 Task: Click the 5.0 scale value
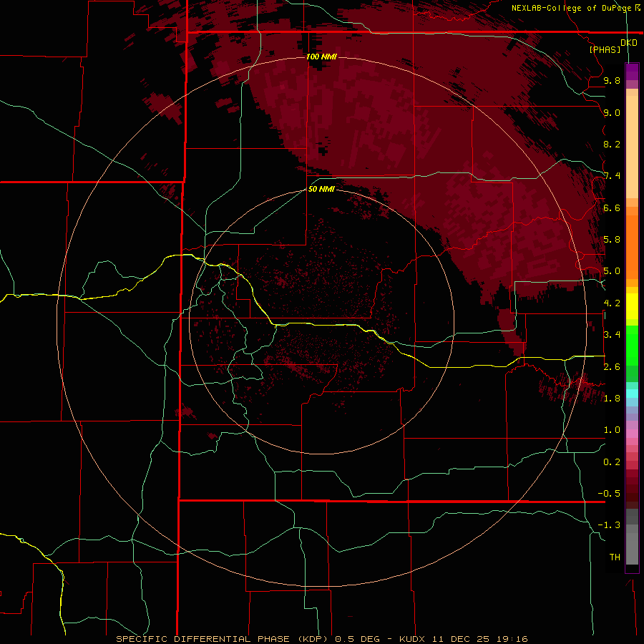612,271
